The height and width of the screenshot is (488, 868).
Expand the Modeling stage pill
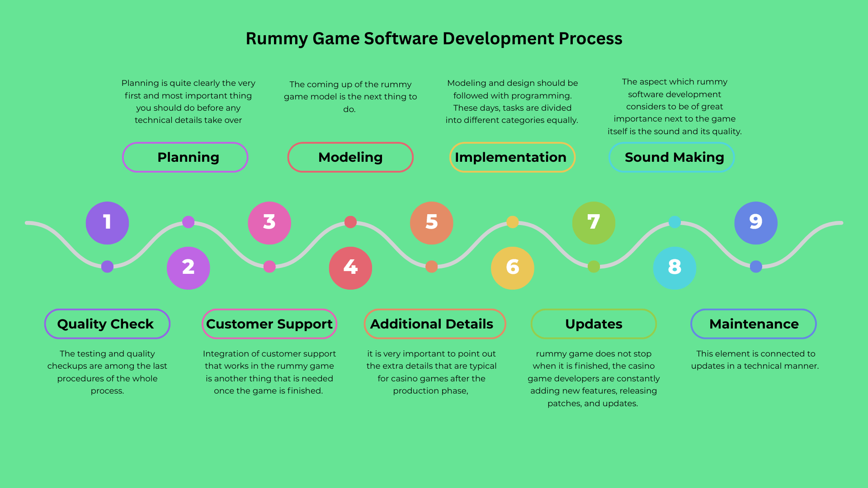tap(350, 157)
